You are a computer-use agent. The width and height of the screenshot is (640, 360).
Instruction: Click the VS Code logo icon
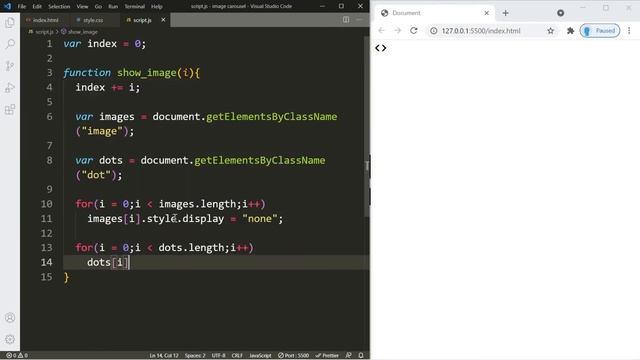tap(7, 6)
